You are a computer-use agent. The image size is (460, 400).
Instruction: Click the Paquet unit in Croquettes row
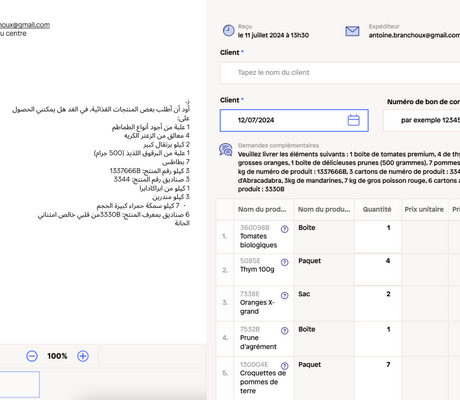point(309,365)
